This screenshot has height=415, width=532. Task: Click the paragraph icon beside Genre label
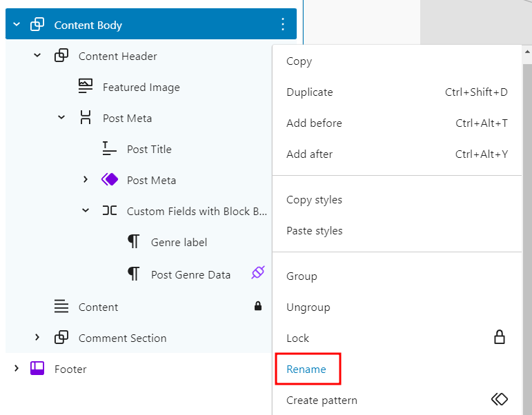coord(134,242)
